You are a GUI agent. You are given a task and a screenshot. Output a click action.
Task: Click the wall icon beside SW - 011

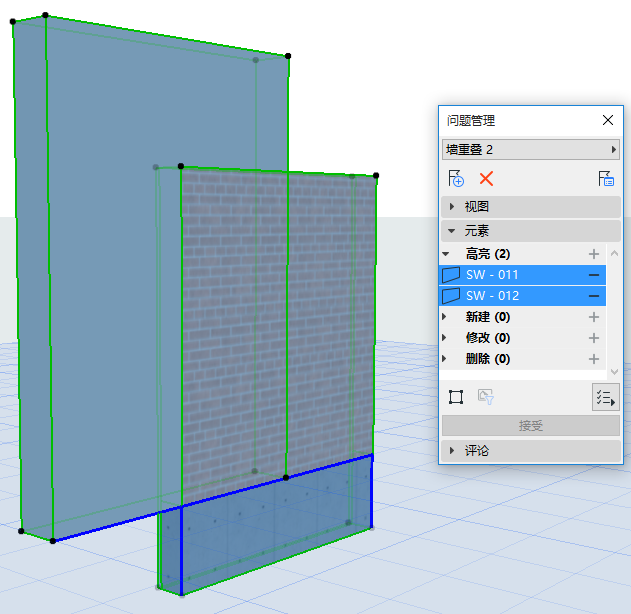point(451,275)
